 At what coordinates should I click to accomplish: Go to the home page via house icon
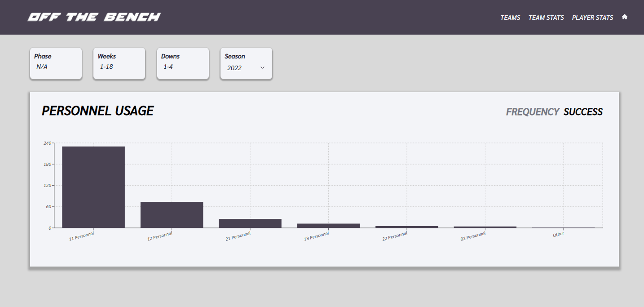click(x=624, y=17)
